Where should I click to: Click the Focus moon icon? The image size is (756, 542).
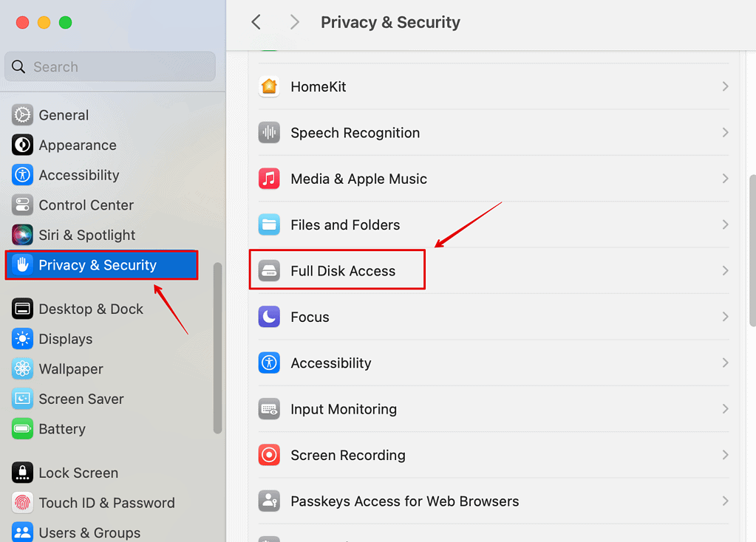[x=269, y=317]
